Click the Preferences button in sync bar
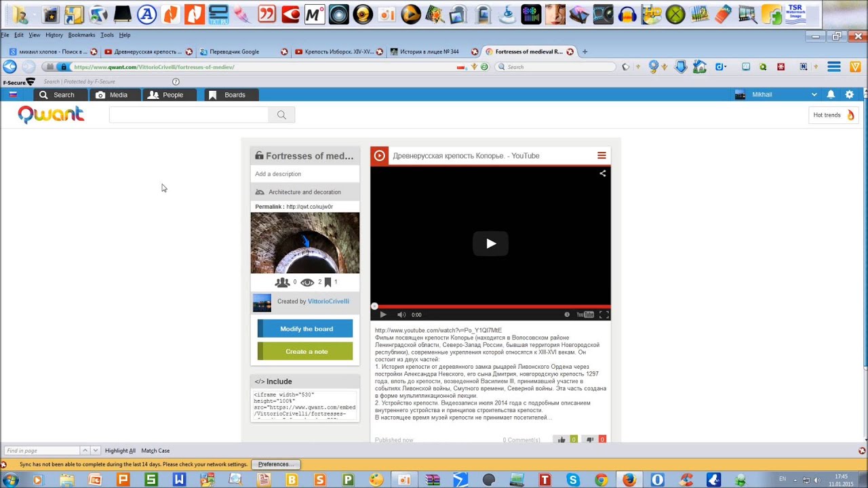 tap(275, 464)
